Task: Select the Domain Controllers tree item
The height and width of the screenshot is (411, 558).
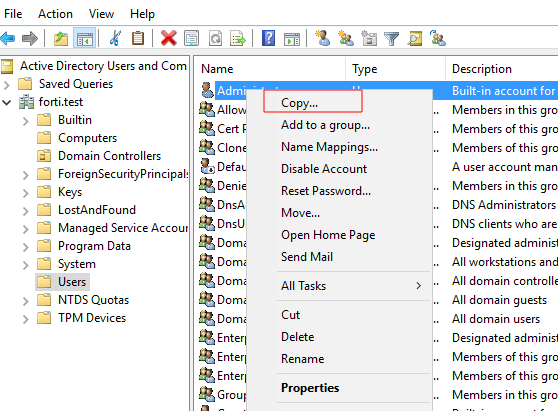Action: (x=109, y=156)
